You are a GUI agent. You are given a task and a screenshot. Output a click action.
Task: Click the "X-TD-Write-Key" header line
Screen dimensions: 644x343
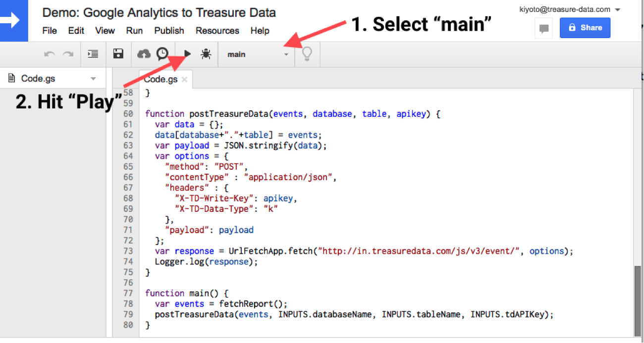click(x=236, y=198)
